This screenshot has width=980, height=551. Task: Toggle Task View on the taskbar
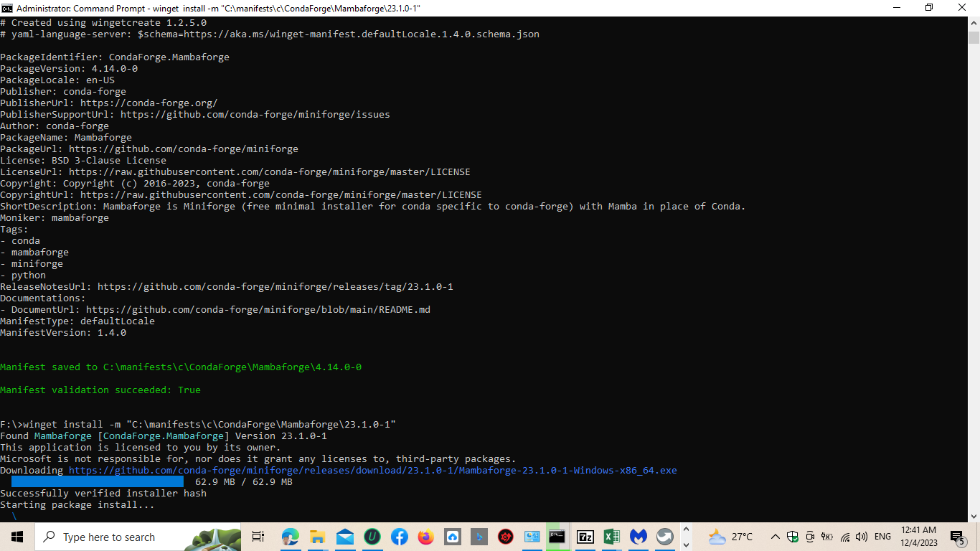257,537
